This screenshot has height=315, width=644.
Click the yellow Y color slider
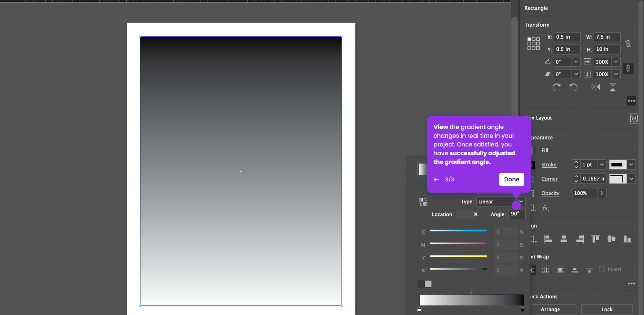[459, 256]
